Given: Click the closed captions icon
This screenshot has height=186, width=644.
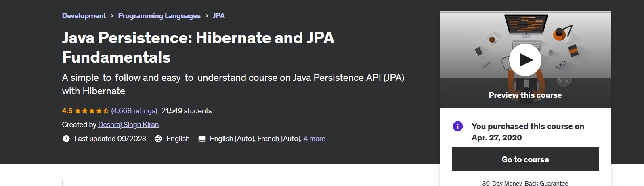Looking at the screenshot, I should (202, 139).
